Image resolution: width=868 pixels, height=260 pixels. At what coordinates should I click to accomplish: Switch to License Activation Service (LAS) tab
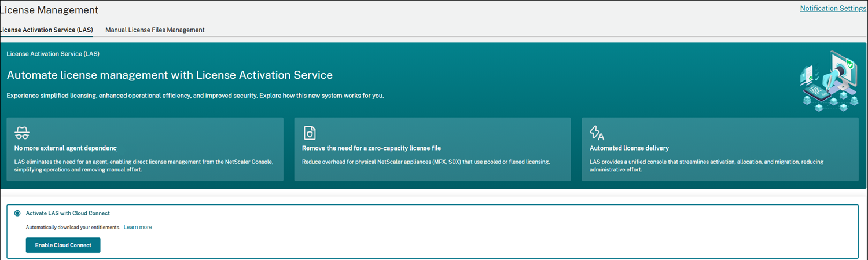46,30
